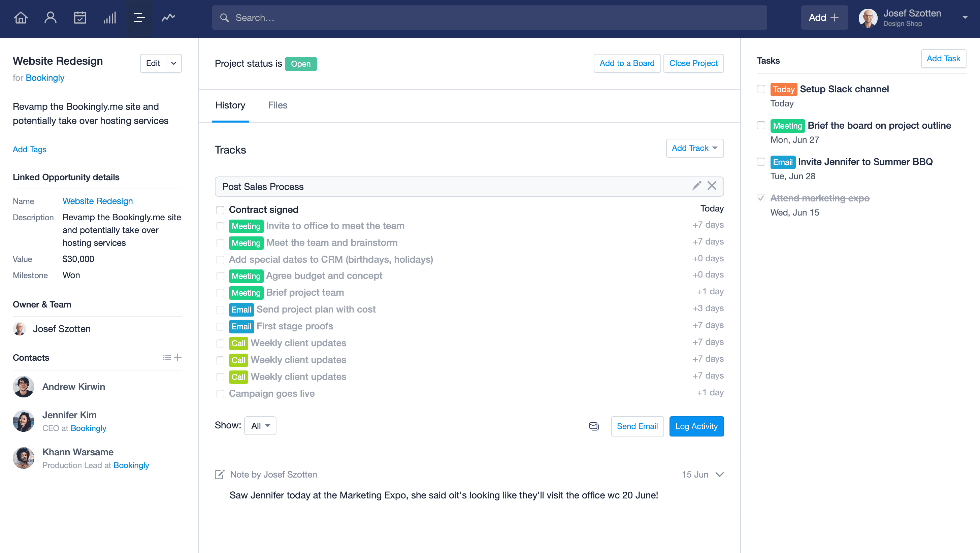Screen dimensions: 980x553
Task: Edit the Post Sales Process track pencil icon
Action: click(x=696, y=186)
